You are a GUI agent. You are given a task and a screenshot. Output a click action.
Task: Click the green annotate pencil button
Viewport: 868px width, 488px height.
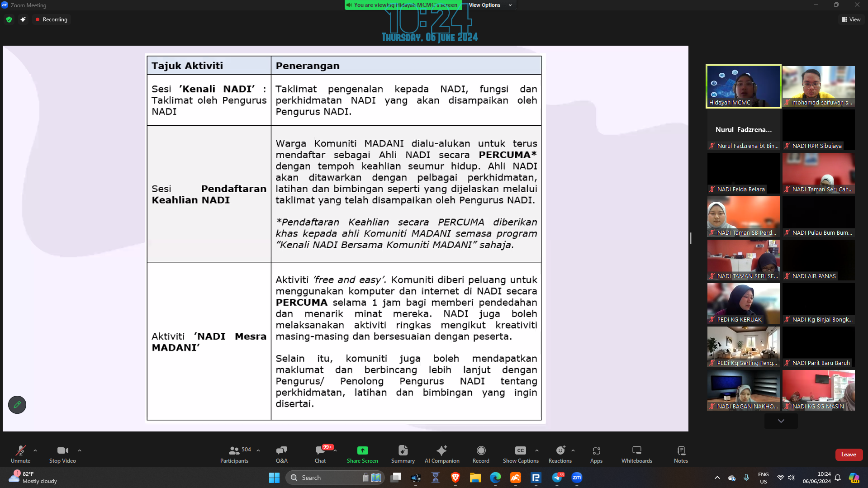[x=17, y=404]
